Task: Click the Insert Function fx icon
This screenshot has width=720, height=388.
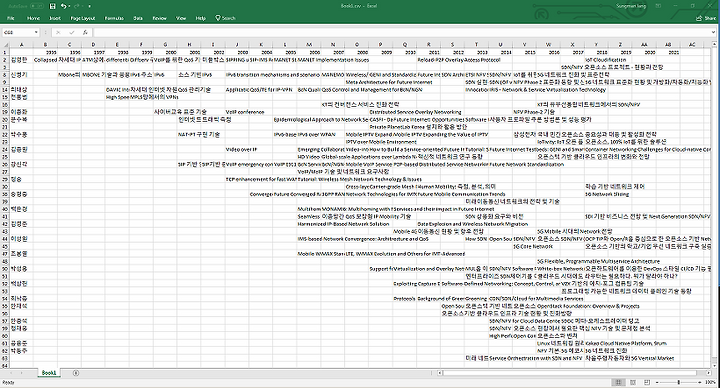Action: coord(85,33)
